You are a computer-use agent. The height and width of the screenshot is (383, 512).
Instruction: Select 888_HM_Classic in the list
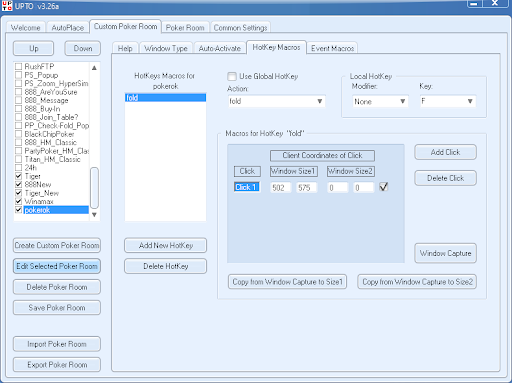[50, 142]
